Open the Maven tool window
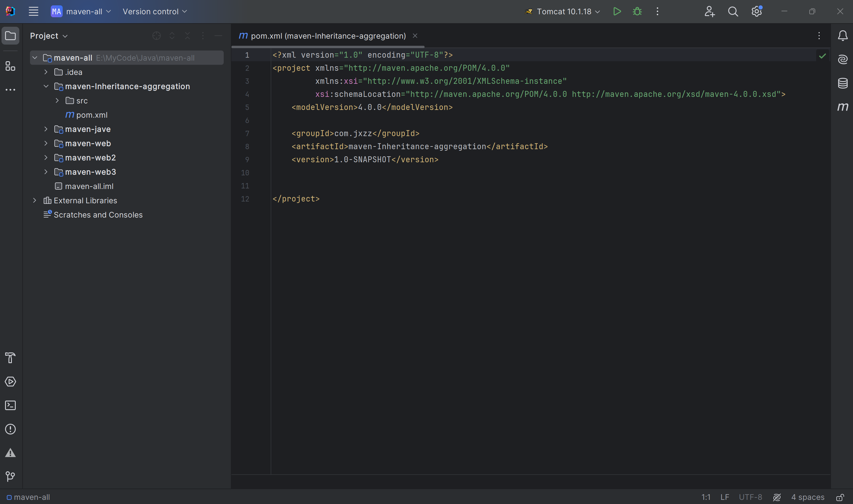 click(x=843, y=107)
